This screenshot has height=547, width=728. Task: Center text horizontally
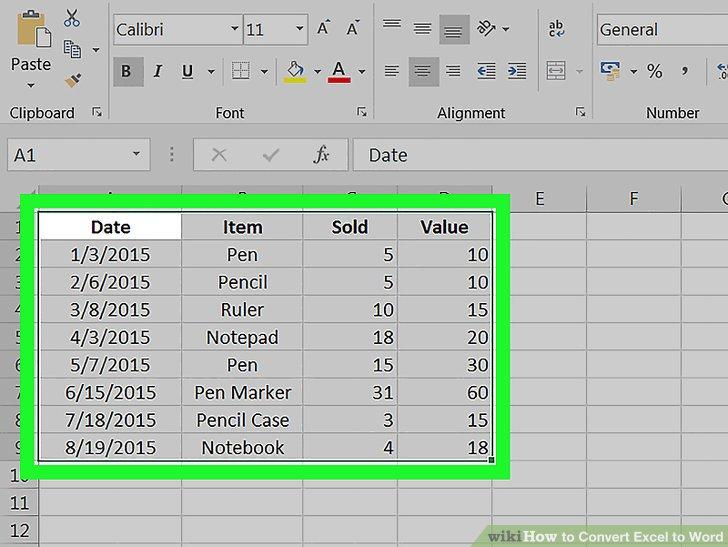click(x=423, y=72)
